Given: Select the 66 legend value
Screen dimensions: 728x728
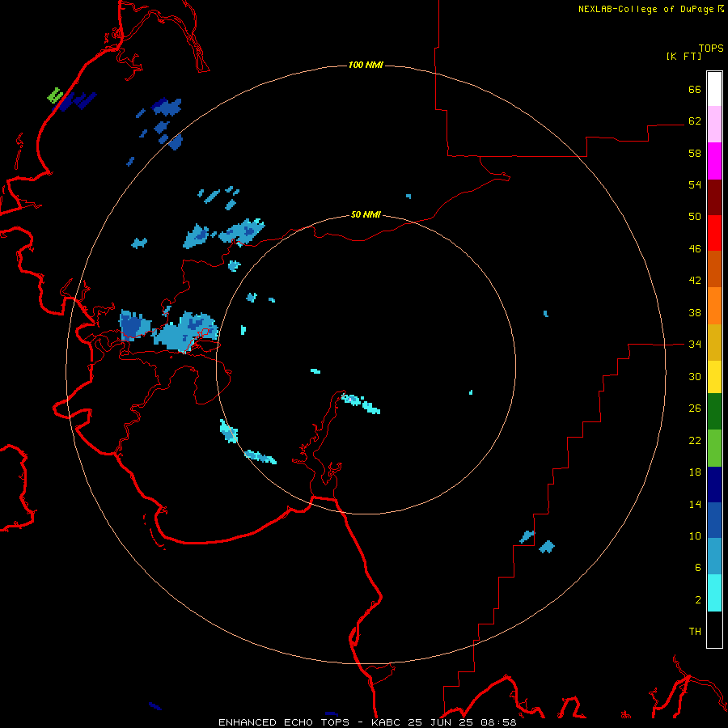Looking at the screenshot, I should click(695, 90).
